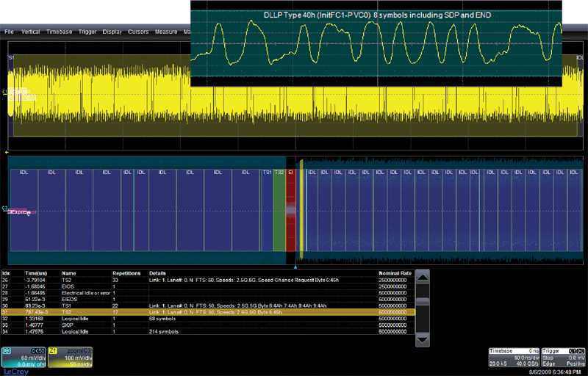Open the Measure menu
This screenshot has width=588, height=376.
(167, 32)
